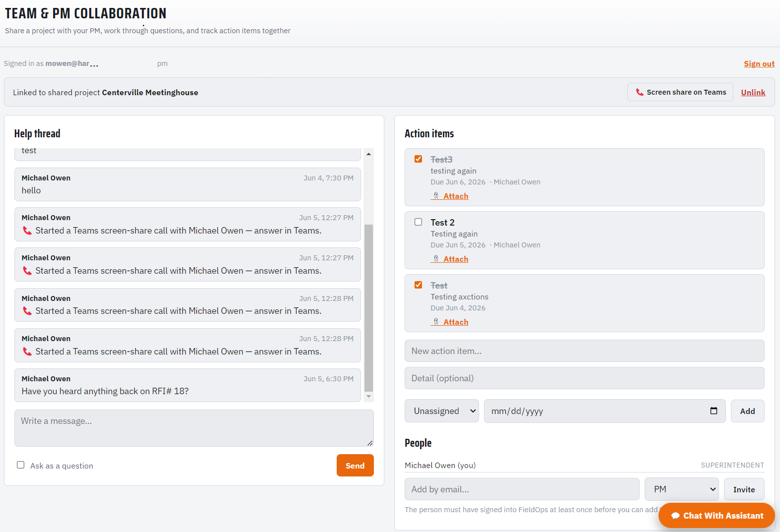Start Screen share on Teams
This screenshot has height=532, width=780.
[680, 92]
